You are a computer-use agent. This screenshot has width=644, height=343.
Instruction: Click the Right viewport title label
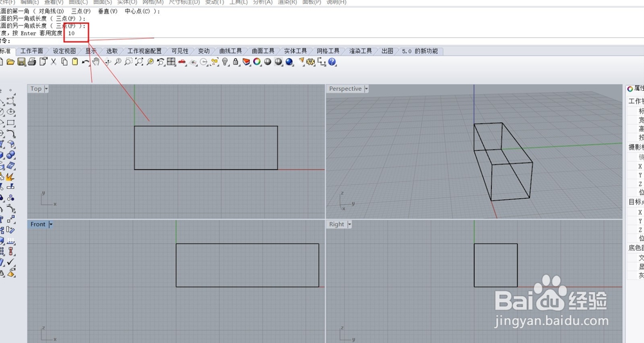coord(336,224)
